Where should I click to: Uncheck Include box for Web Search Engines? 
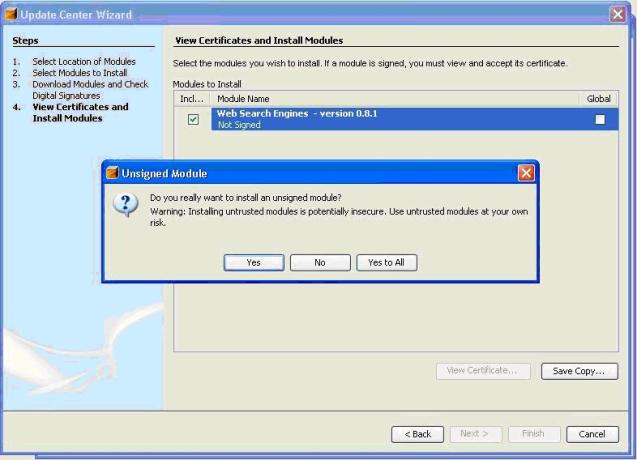193,119
